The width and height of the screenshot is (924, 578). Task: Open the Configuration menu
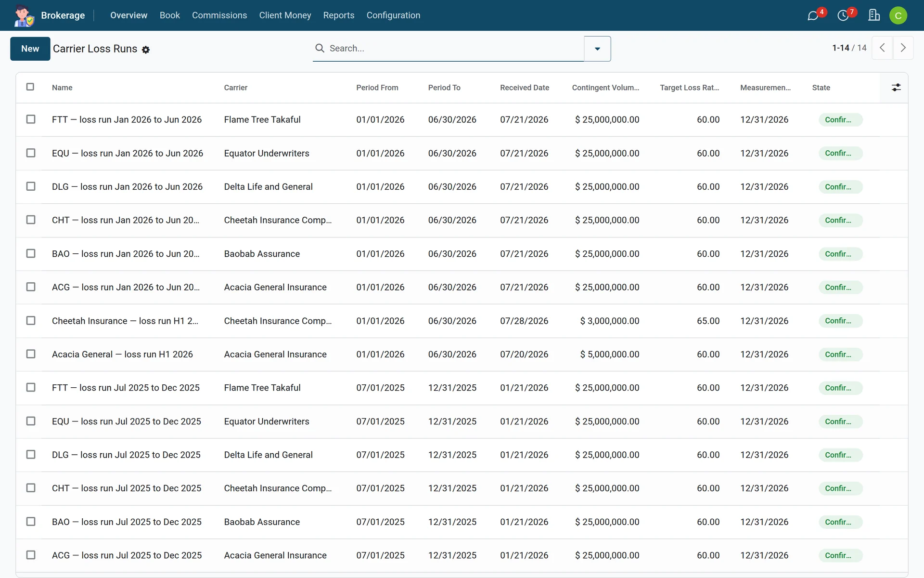tap(393, 15)
